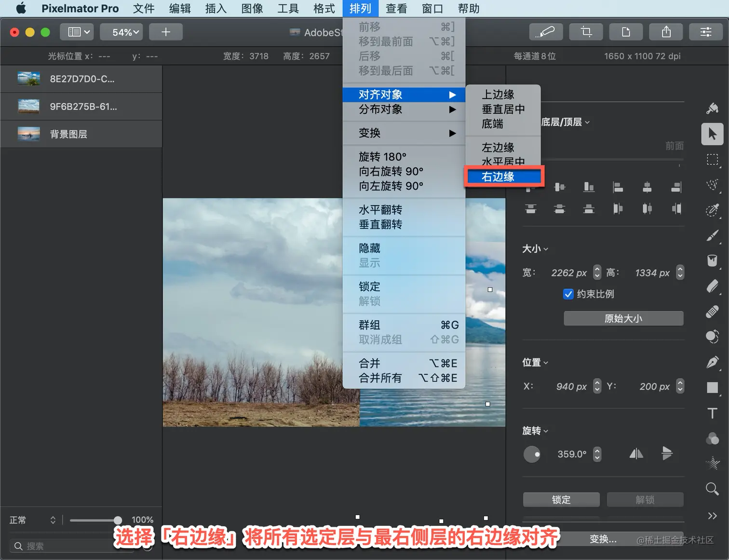Click the height value stepper arrows
729x560 pixels.
point(680,273)
